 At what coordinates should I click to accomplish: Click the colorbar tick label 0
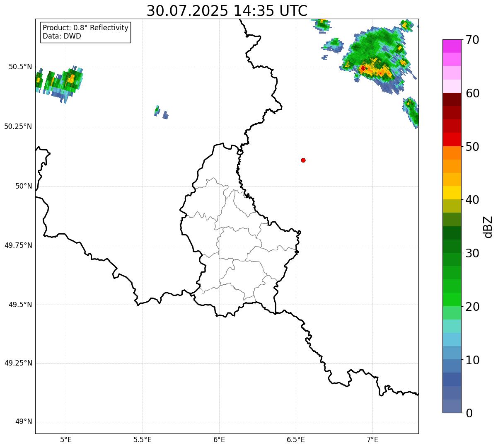click(469, 413)
